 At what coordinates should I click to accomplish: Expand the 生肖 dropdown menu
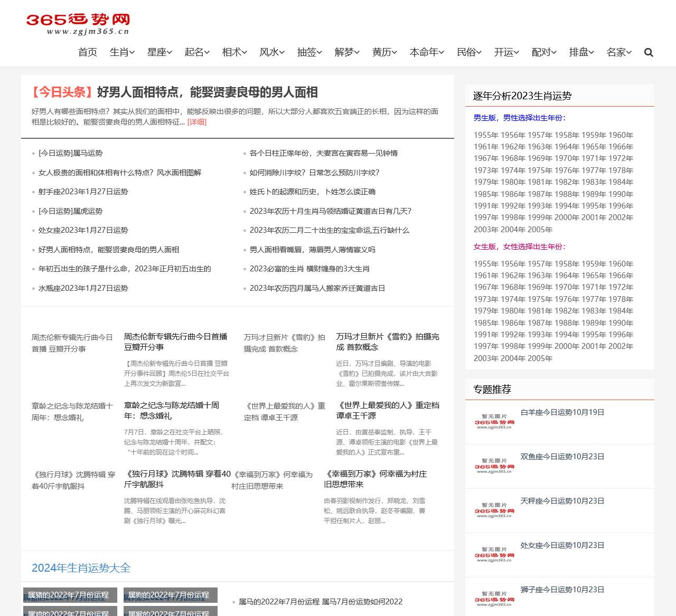click(x=122, y=52)
